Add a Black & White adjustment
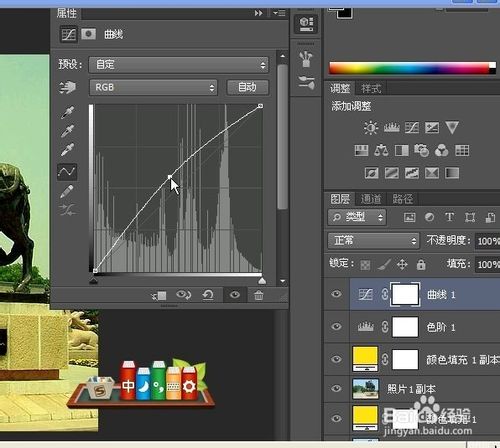The height and width of the screenshot is (448, 500). [x=401, y=151]
